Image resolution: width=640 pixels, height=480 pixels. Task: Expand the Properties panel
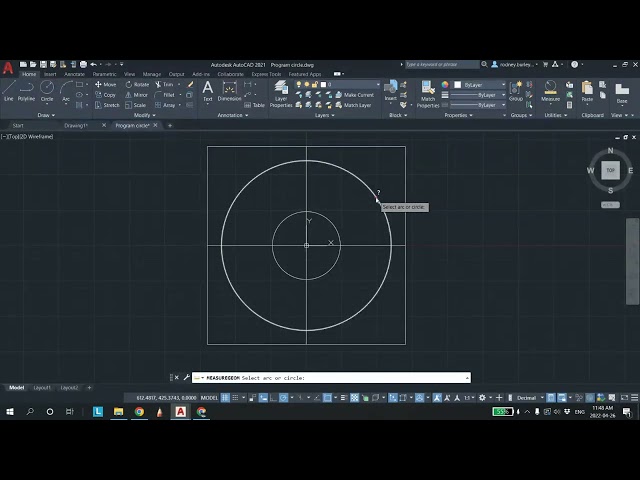click(x=458, y=116)
